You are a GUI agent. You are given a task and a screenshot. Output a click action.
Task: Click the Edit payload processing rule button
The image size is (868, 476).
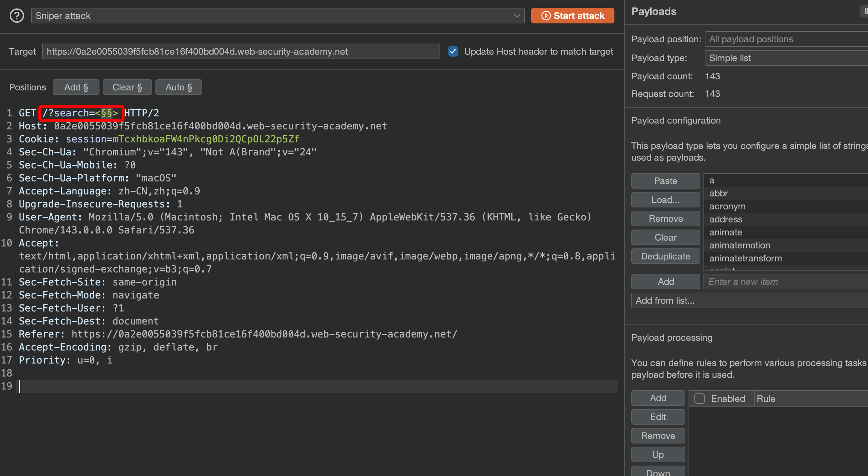[658, 417]
